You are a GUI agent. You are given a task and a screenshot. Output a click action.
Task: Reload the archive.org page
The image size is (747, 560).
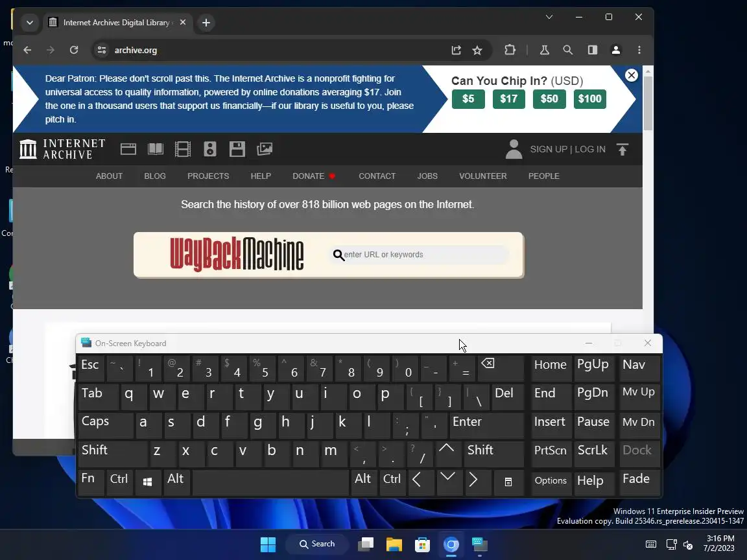point(74,50)
